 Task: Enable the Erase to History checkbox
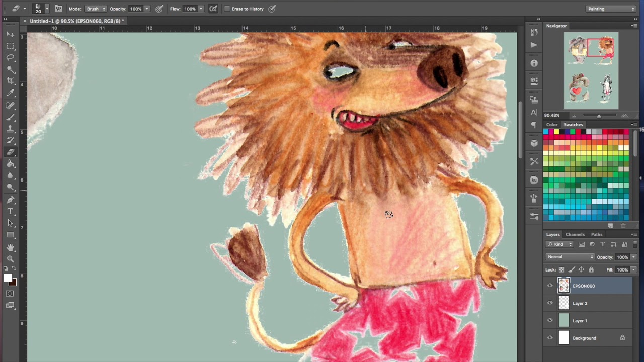[x=227, y=9]
